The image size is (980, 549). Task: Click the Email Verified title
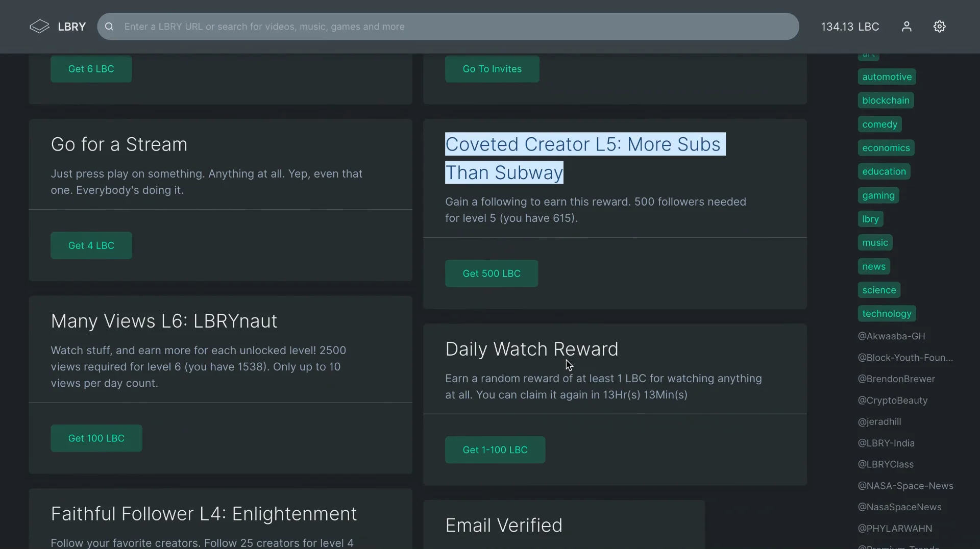tap(503, 526)
